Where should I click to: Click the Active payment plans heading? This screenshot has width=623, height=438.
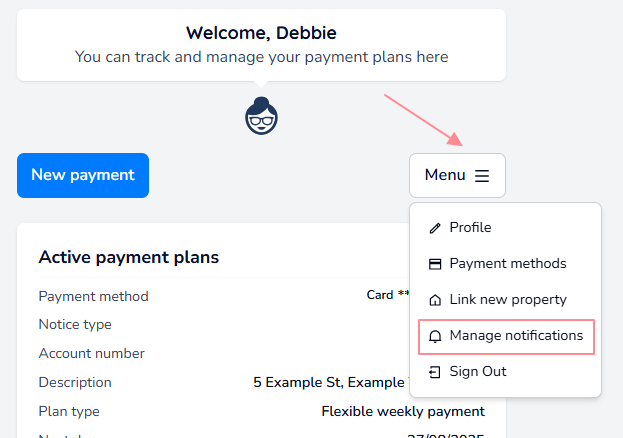tap(128, 258)
